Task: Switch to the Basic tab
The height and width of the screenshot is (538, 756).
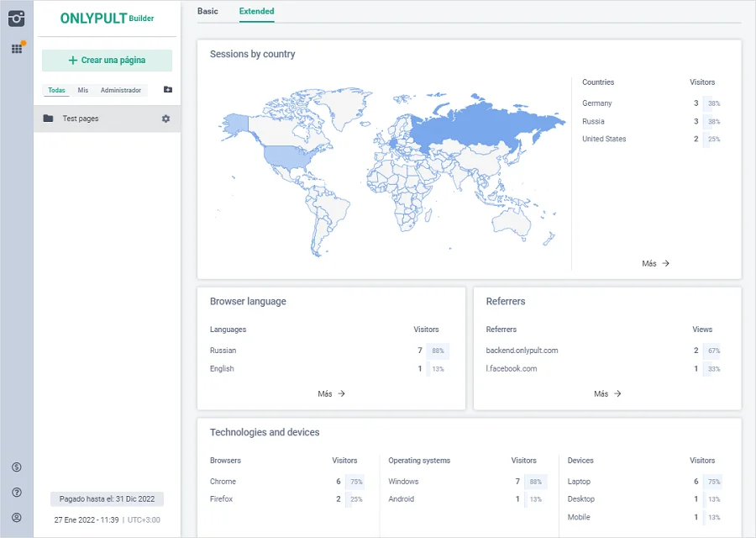Action: pos(207,12)
